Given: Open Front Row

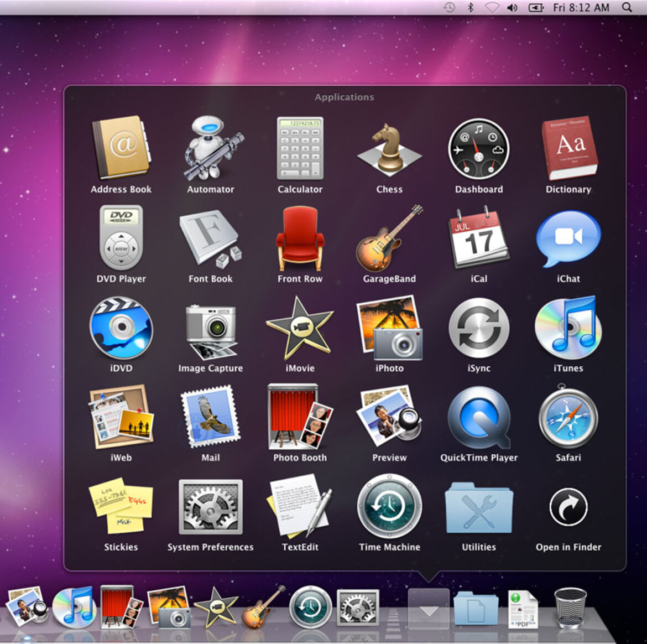Looking at the screenshot, I should coord(300,237).
